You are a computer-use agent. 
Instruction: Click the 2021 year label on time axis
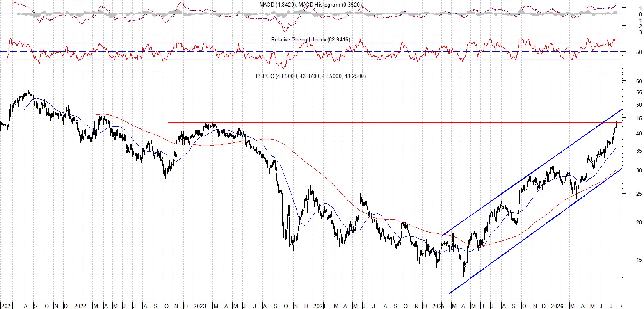point(7,306)
